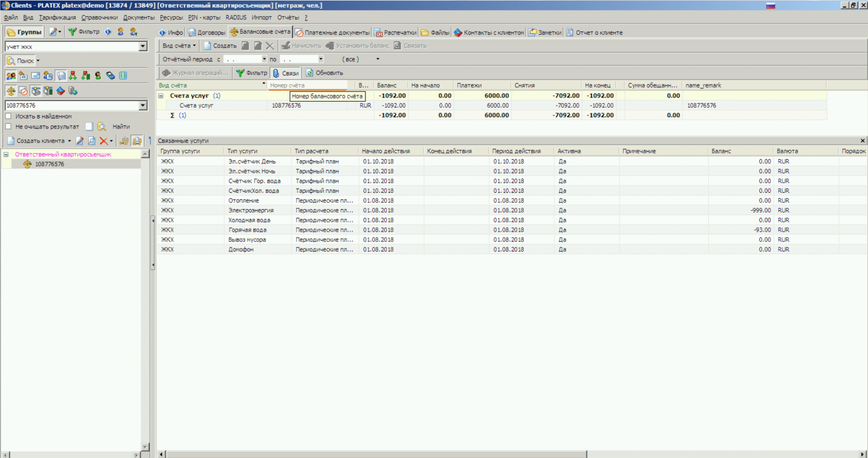
Task: Open the Отчет о клиенте tab
Action: pos(594,32)
